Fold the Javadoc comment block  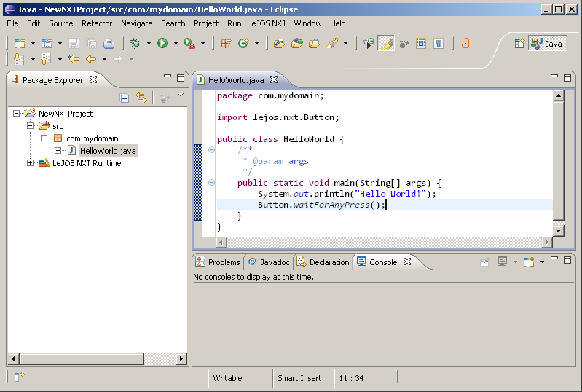[211, 149]
